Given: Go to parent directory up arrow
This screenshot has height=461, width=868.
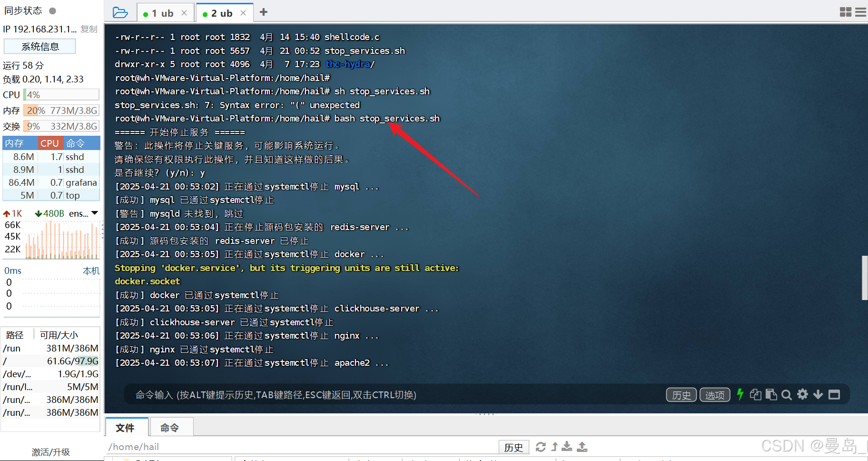Looking at the screenshot, I should pyautogui.click(x=554, y=447).
